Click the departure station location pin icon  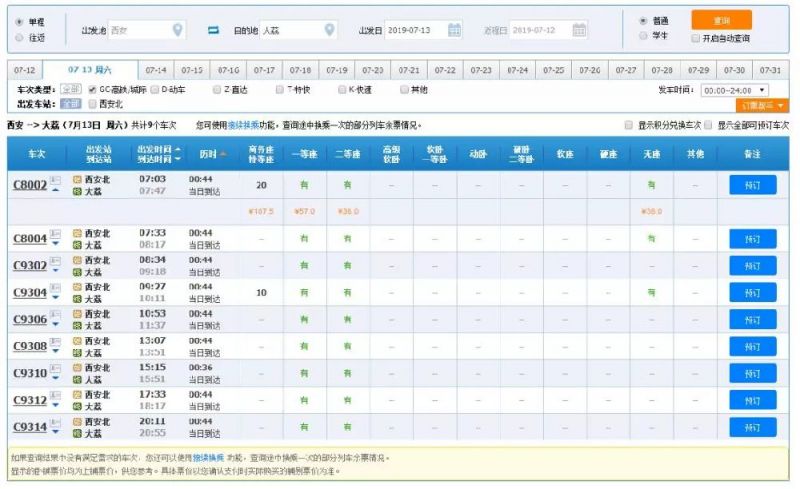(x=178, y=30)
